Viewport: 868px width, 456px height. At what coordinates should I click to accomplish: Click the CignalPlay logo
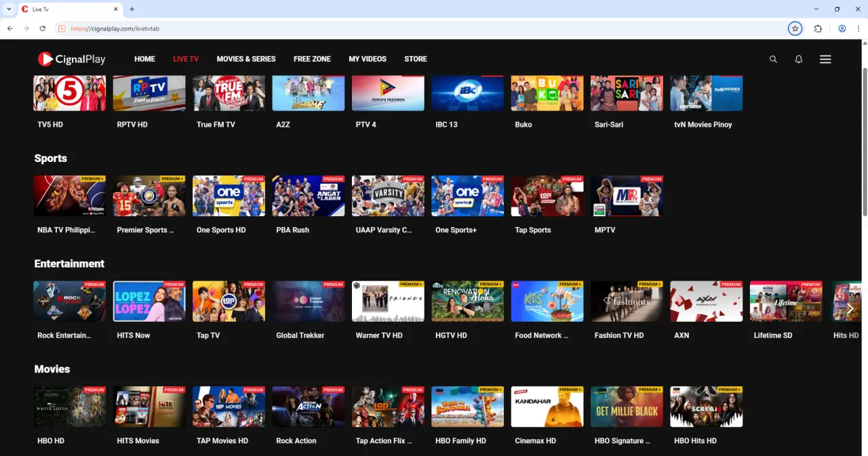[x=71, y=59]
